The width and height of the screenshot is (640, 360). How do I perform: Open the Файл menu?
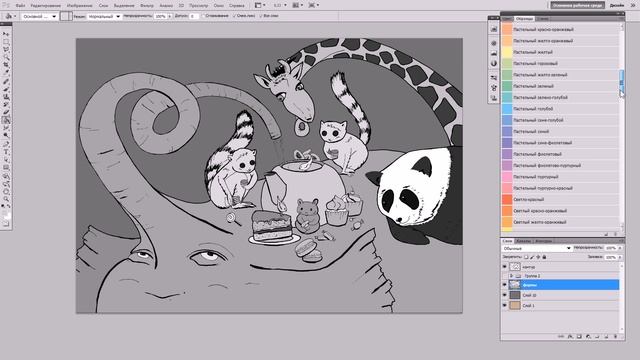click(x=20, y=6)
